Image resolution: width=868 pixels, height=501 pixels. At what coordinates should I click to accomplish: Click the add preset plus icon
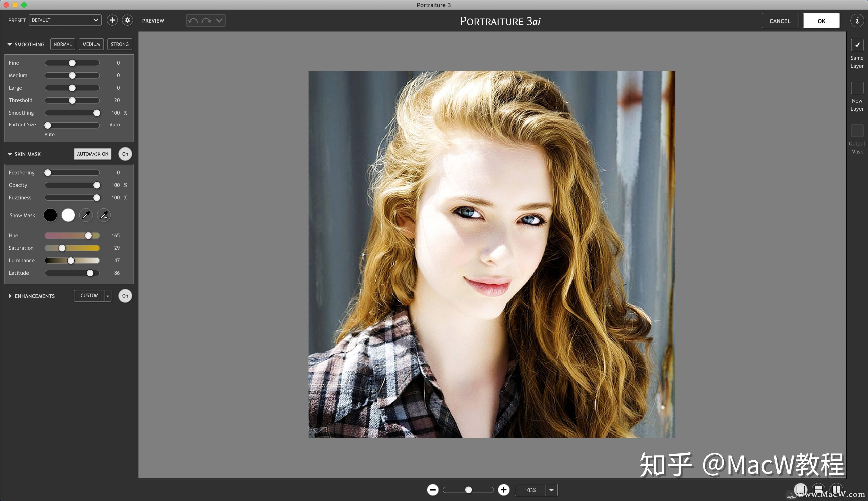coord(112,20)
